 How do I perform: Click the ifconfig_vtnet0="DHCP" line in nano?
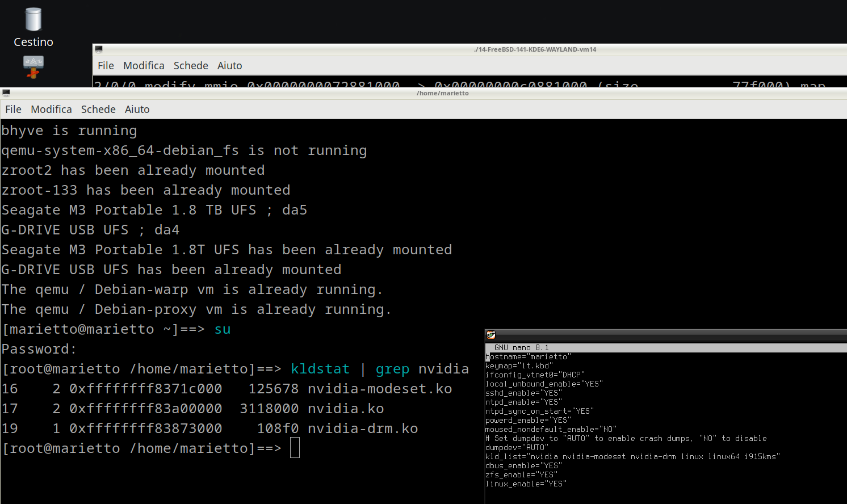point(535,375)
